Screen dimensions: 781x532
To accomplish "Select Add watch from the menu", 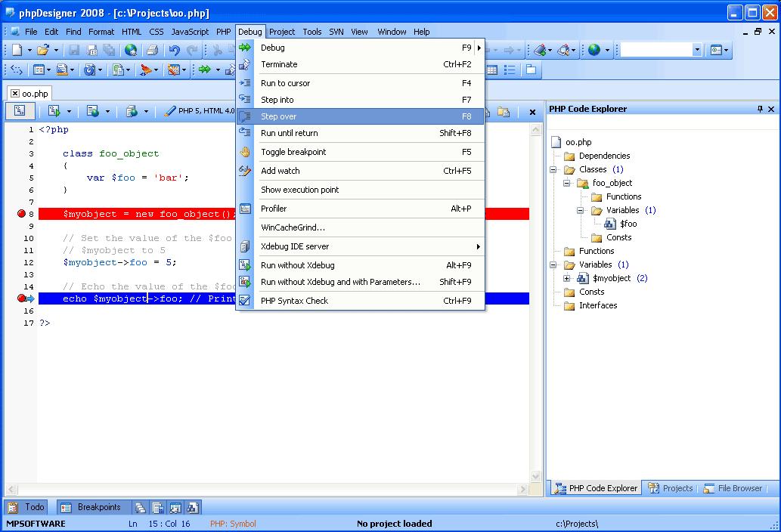I will coord(360,171).
